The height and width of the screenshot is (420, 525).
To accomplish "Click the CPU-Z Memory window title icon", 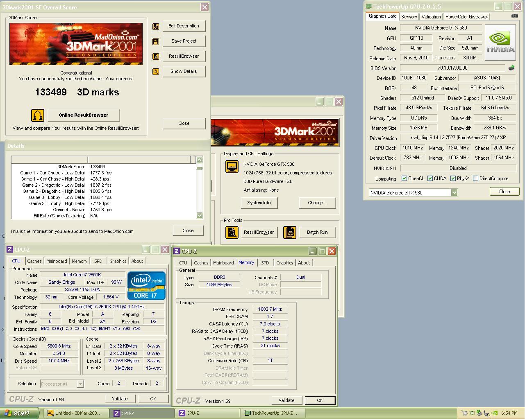I will (x=177, y=251).
